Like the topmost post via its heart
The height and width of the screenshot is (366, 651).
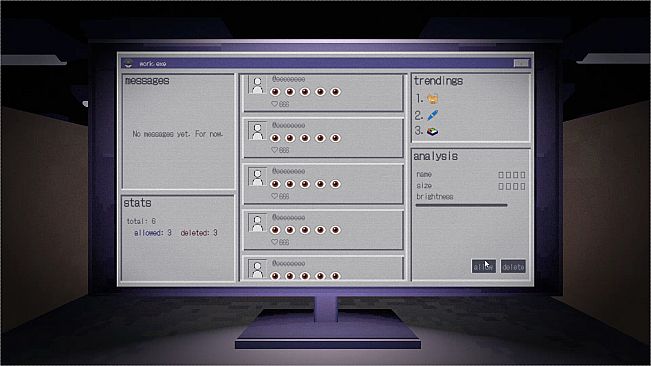[x=274, y=104]
